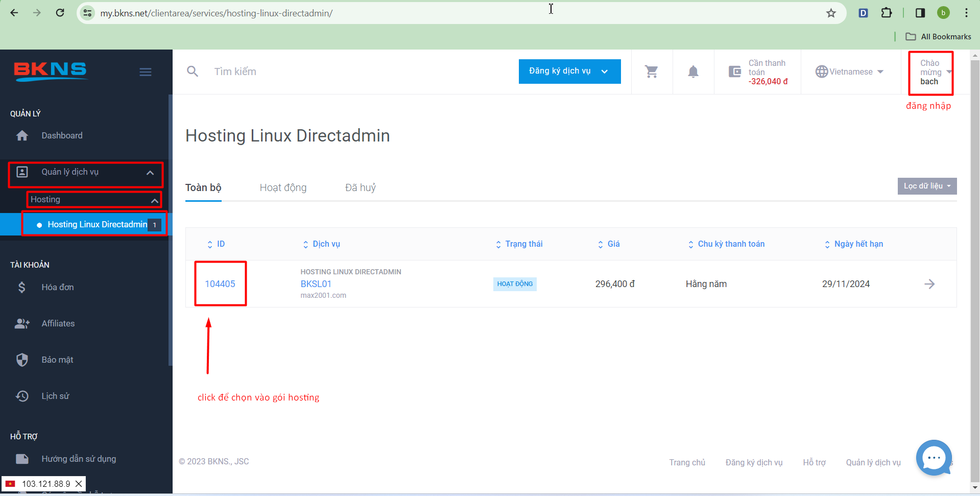The image size is (980, 496).
Task: Open footer link Đăng ký dịch vụ
Action: [754, 462]
